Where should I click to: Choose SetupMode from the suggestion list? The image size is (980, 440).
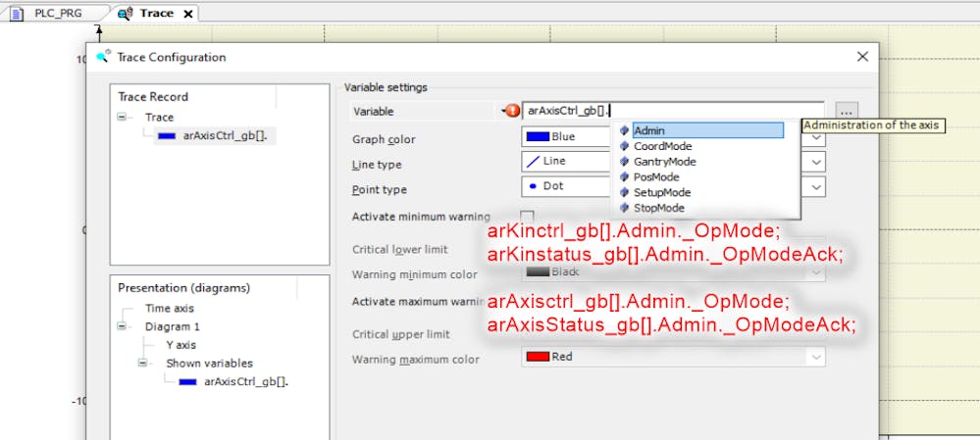click(x=661, y=193)
